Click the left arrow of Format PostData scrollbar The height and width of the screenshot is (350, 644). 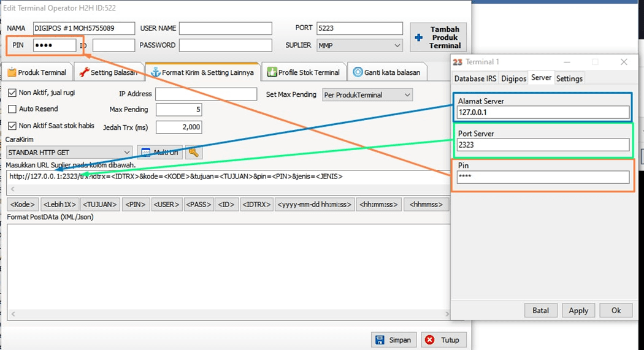(x=12, y=315)
